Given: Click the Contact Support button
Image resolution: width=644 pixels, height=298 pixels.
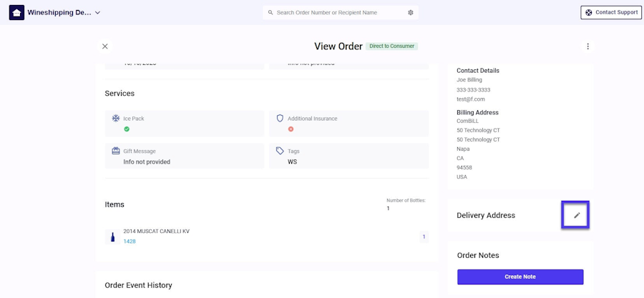Looking at the screenshot, I should coord(610,12).
